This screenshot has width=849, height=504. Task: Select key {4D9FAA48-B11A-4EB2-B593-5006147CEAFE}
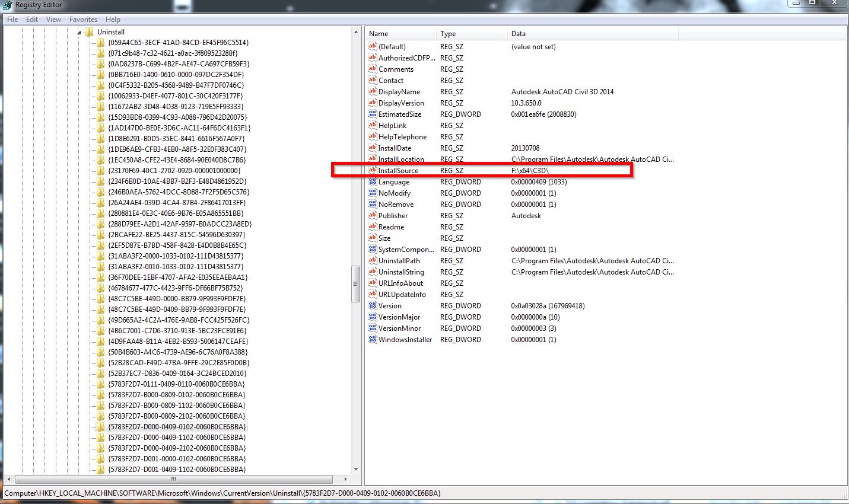[x=178, y=342]
